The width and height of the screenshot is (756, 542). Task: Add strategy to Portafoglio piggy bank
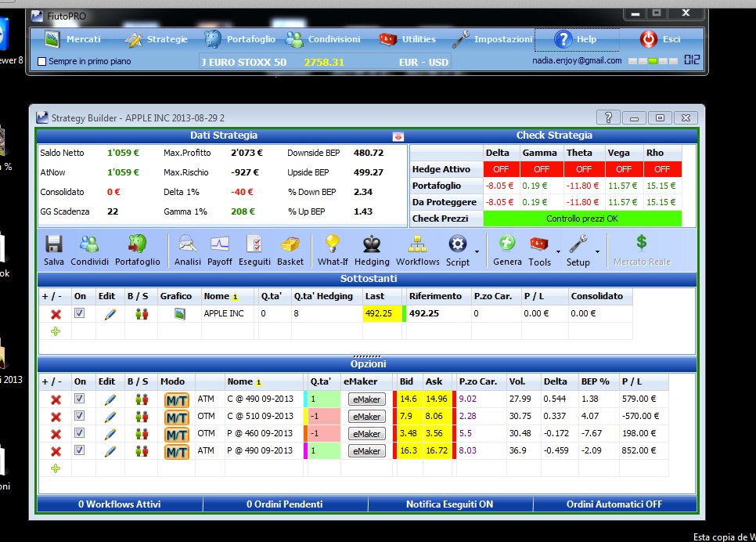[138, 244]
